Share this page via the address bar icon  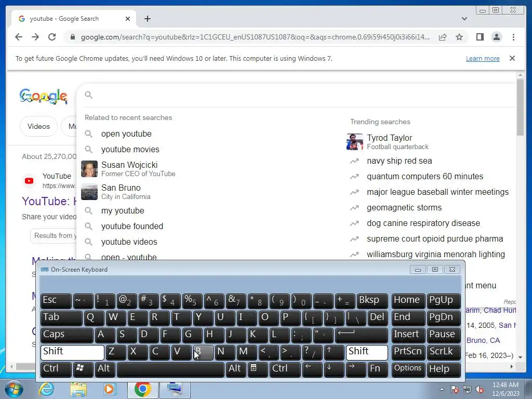(443, 37)
